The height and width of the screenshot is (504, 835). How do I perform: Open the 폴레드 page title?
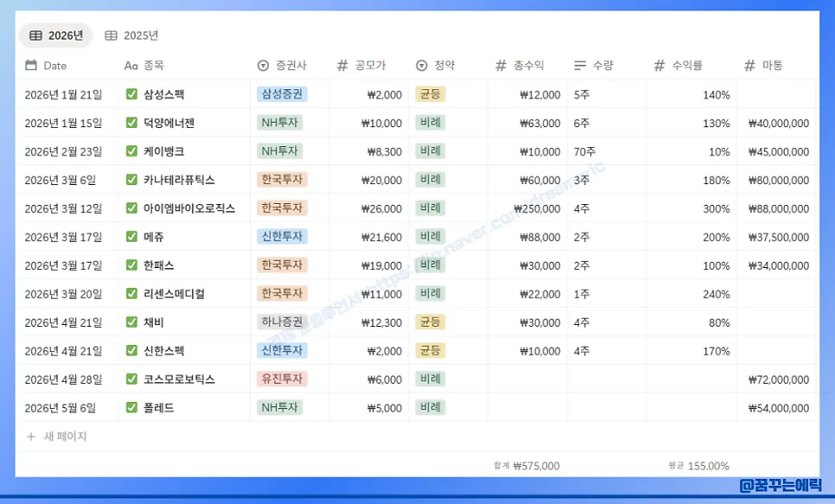pyautogui.click(x=159, y=407)
